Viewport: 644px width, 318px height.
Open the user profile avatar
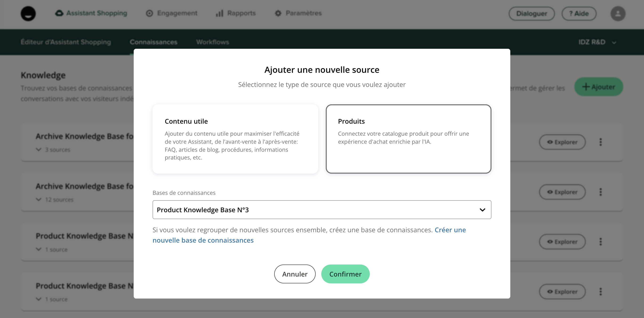coord(618,13)
